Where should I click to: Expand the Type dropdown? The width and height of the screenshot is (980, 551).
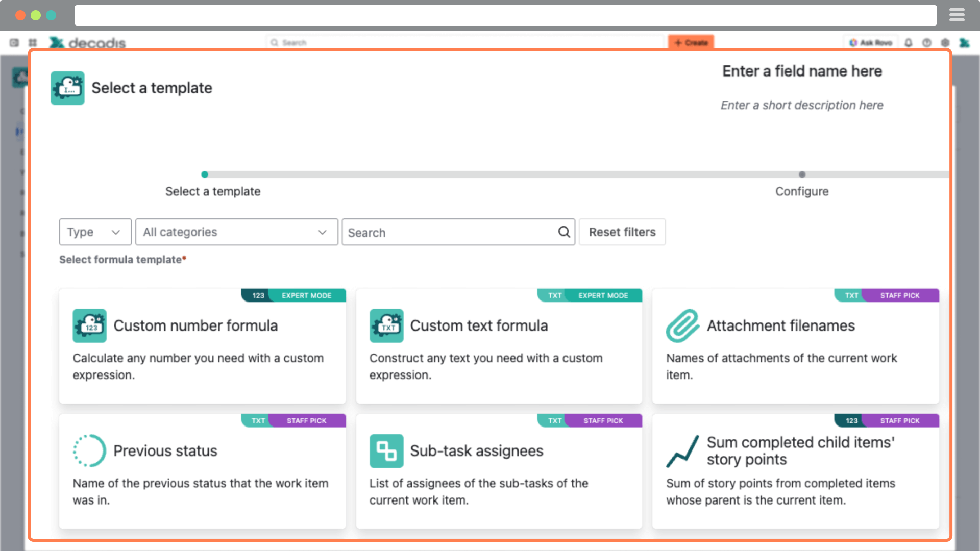pos(95,232)
